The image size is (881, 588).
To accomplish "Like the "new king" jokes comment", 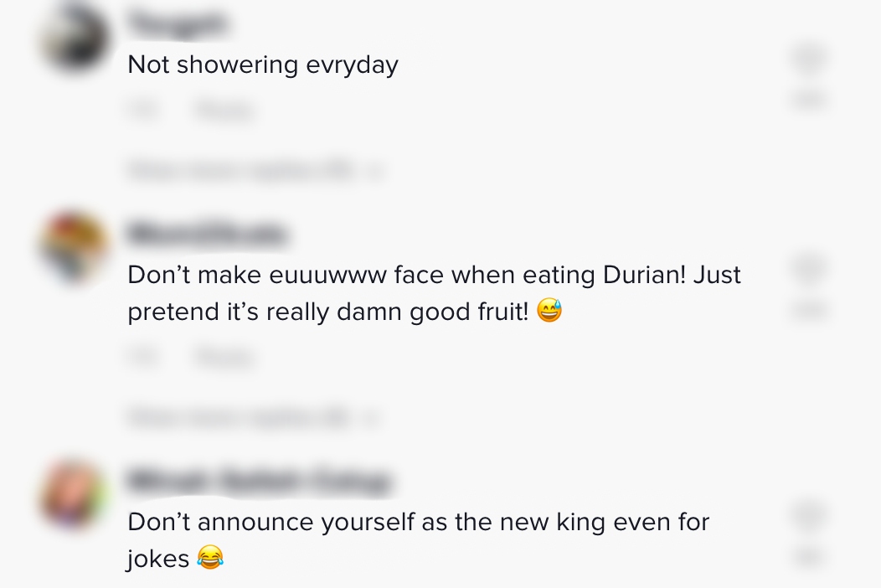I will (x=809, y=515).
